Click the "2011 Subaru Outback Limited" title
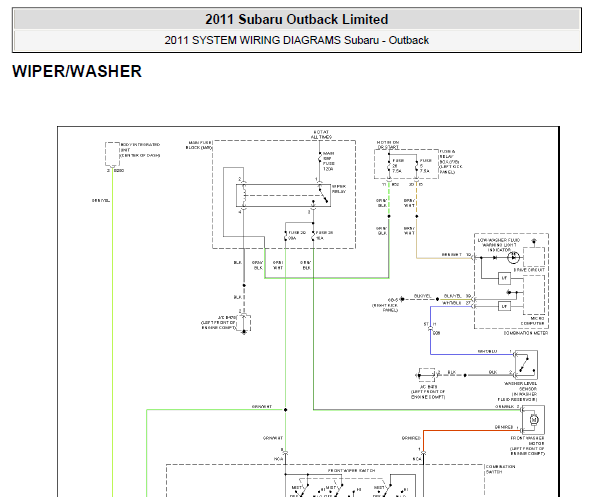 (x=297, y=19)
